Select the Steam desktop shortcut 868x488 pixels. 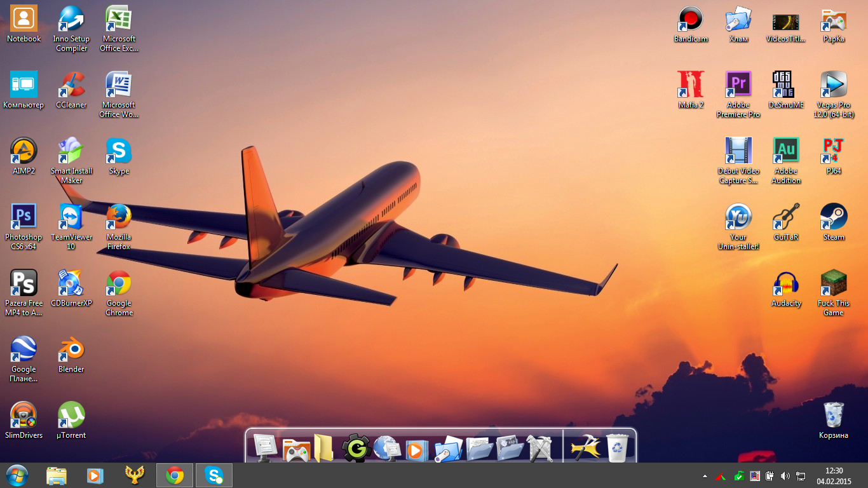pyautogui.click(x=834, y=222)
